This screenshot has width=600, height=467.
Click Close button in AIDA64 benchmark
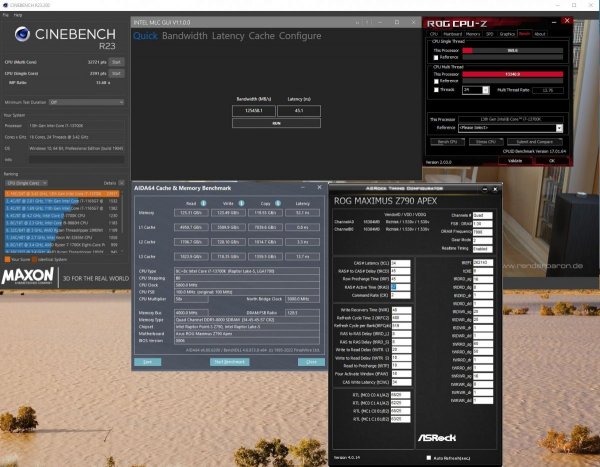click(x=311, y=362)
